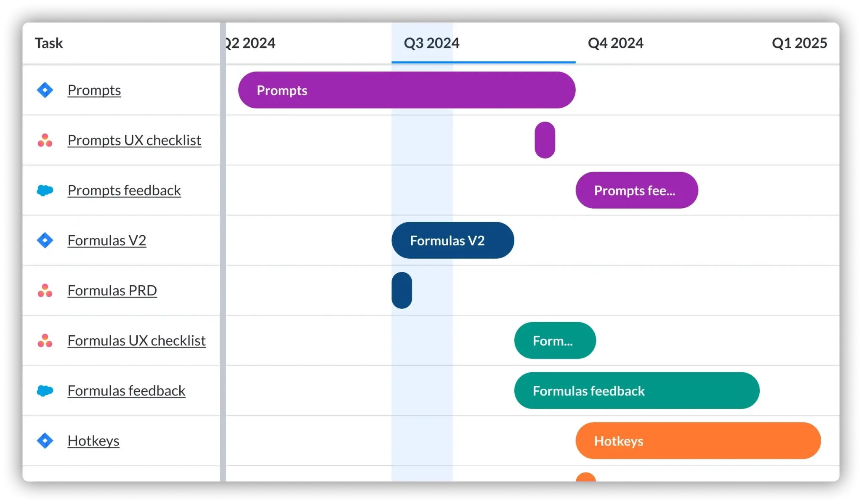Select the orange Hotkeys bar

pyautogui.click(x=698, y=440)
